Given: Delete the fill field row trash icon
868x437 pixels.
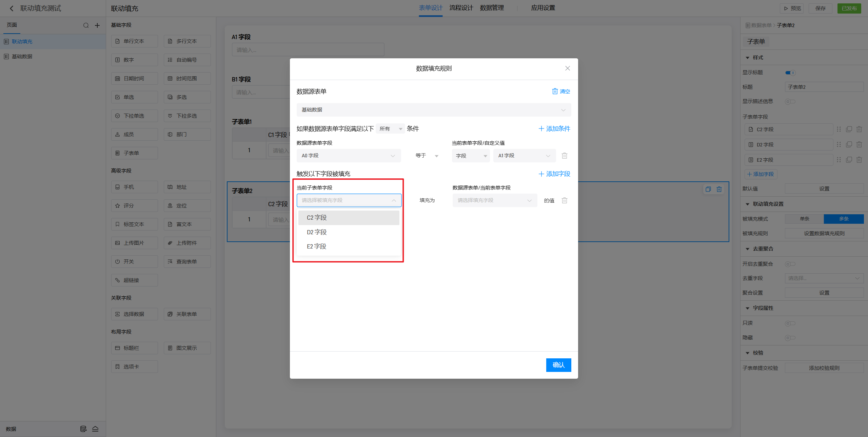Looking at the screenshot, I should pyautogui.click(x=564, y=200).
